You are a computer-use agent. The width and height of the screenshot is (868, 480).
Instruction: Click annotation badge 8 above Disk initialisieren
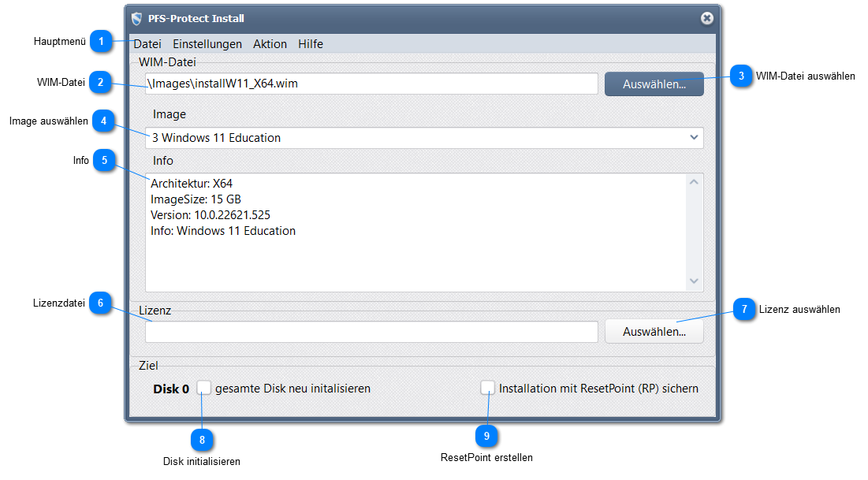[x=202, y=438]
